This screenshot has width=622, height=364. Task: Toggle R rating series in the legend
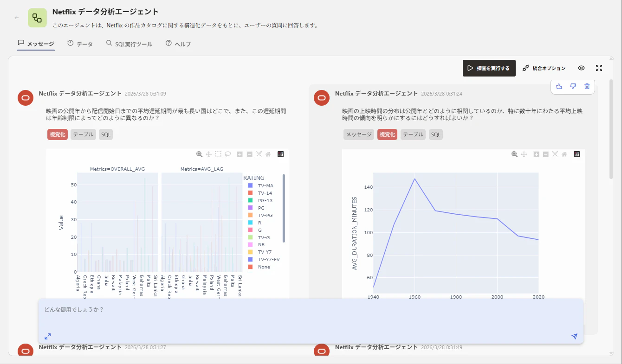pyautogui.click(x=255, y=223)
